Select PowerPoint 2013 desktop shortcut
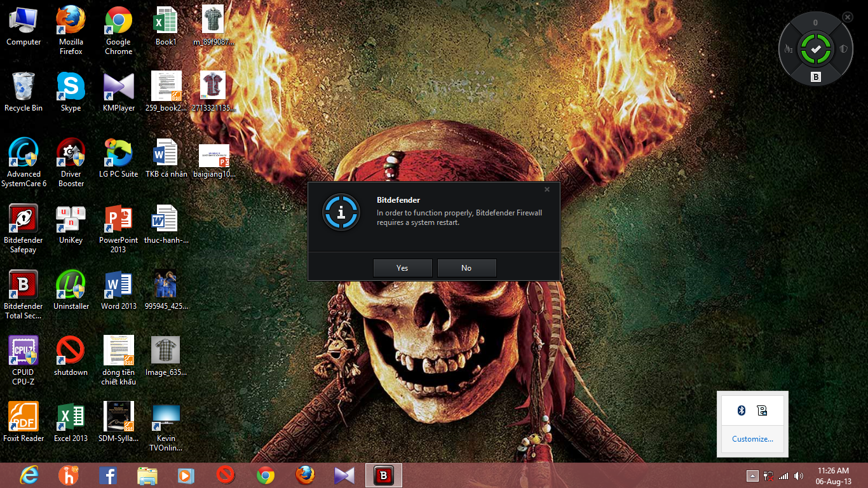The width and height of the screenshot is (868, 488). pyautogui.click(x=119, y=229)
